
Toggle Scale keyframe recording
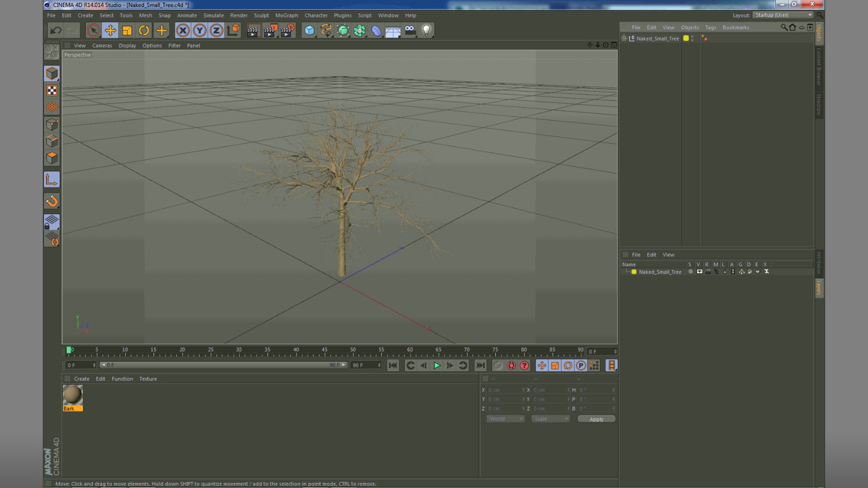(x=555, y=365)
